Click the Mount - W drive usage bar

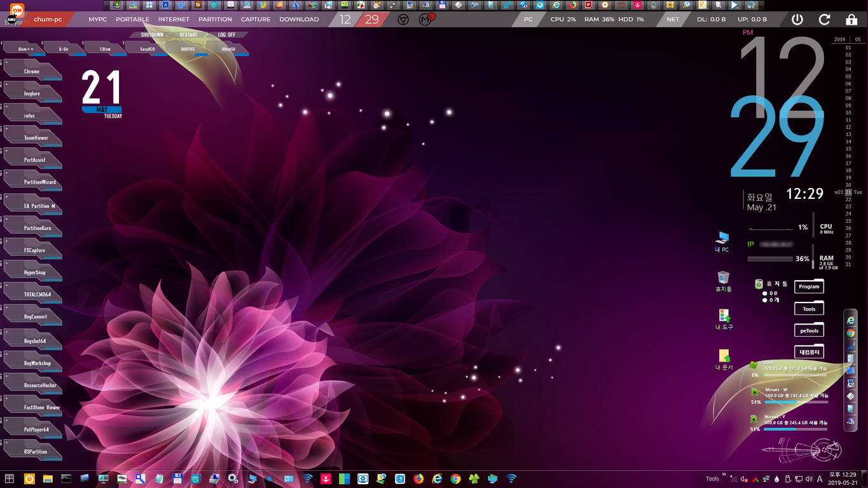click(796, 402)
